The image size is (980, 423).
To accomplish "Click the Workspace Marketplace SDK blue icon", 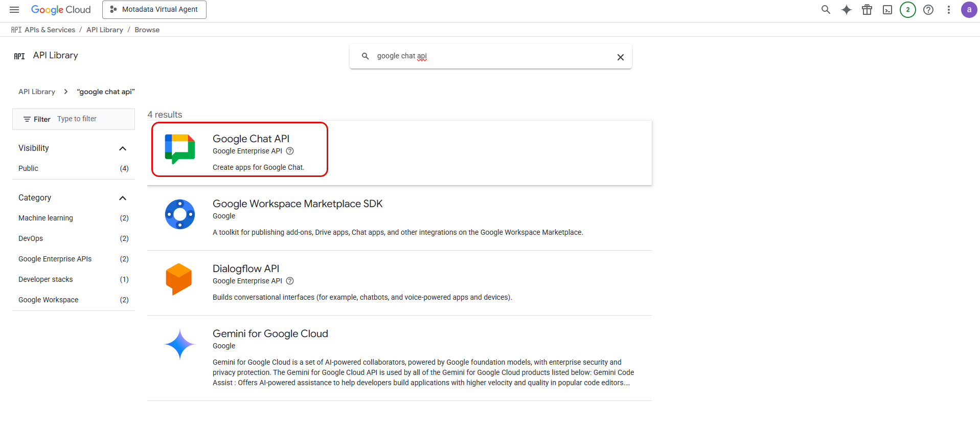I will click(180, 214).
